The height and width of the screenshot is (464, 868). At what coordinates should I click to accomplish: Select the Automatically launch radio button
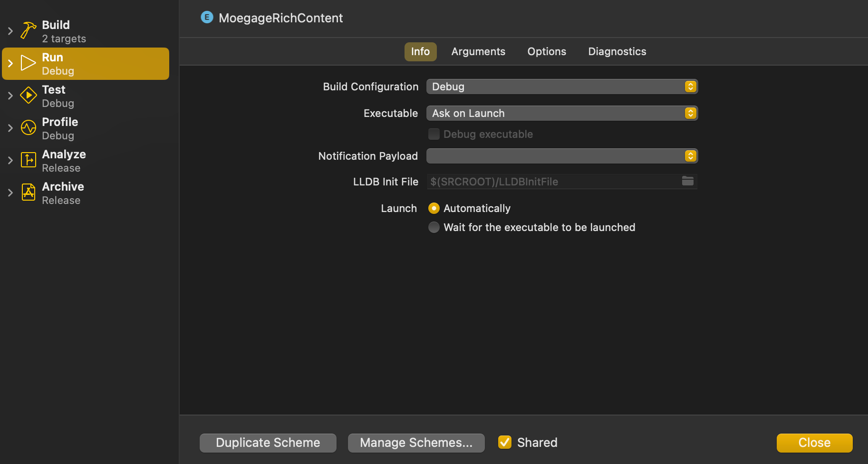pos(434,208)
